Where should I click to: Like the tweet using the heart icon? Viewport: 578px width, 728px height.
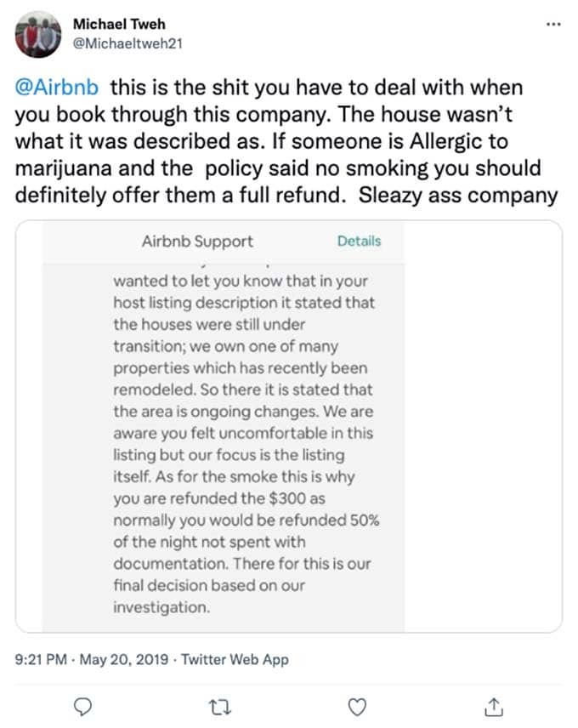click(357, 707)
